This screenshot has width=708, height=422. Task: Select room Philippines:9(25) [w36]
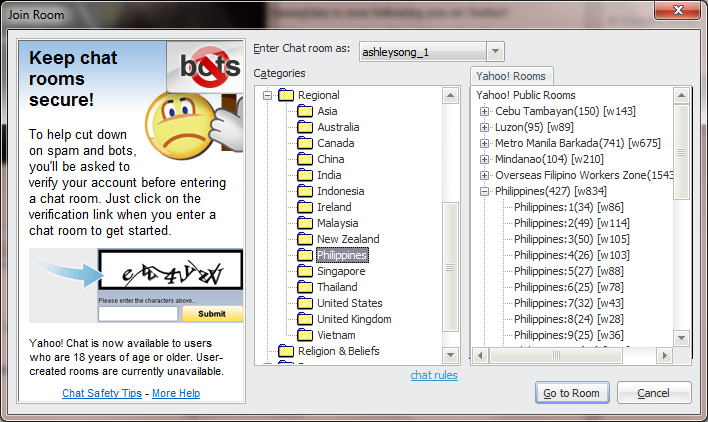coord(569,335)
